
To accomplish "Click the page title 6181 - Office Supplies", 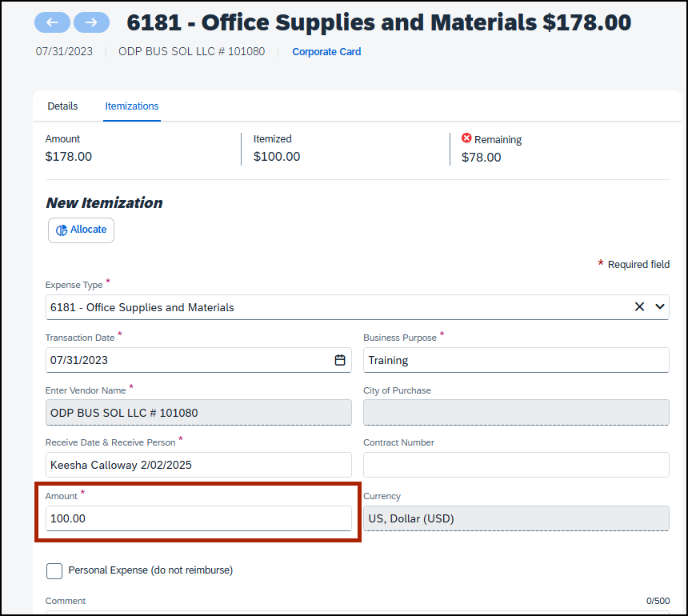I will tap(378, 22).
